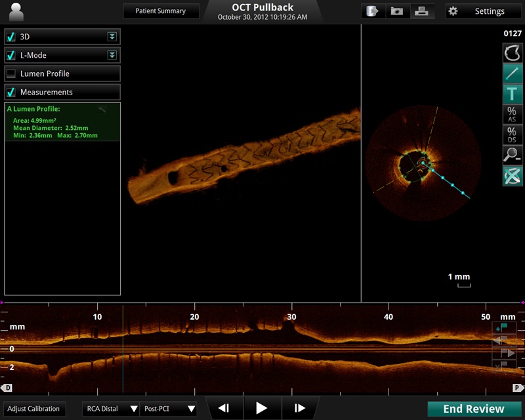Image resolution: width=525 pixels, height=420 pixels.
Task: Select the length measurement line tool
Action: [x=513, y=73]
